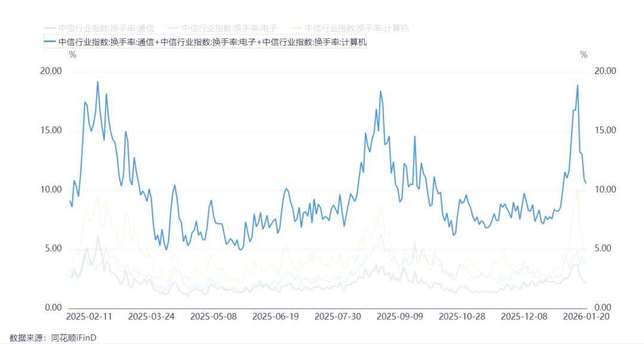This screenshot has height=344, width=644.
Task: Click the 2025-09-09 date axis label
Action: (x=400, y=317)
